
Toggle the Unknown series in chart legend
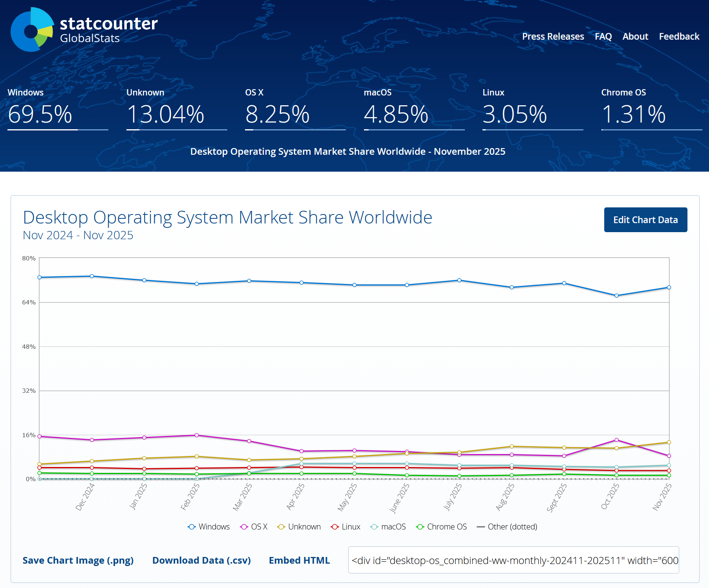[x=299, y=527]
